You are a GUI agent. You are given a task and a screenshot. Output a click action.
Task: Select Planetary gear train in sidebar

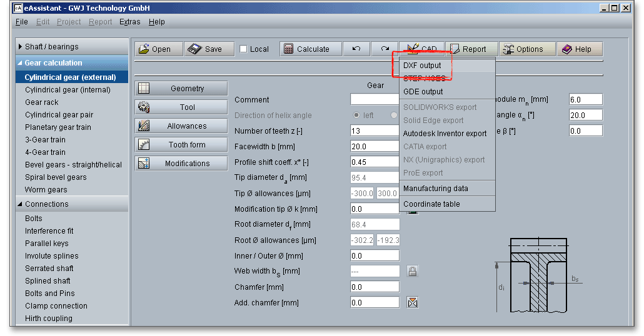[58, 127]
